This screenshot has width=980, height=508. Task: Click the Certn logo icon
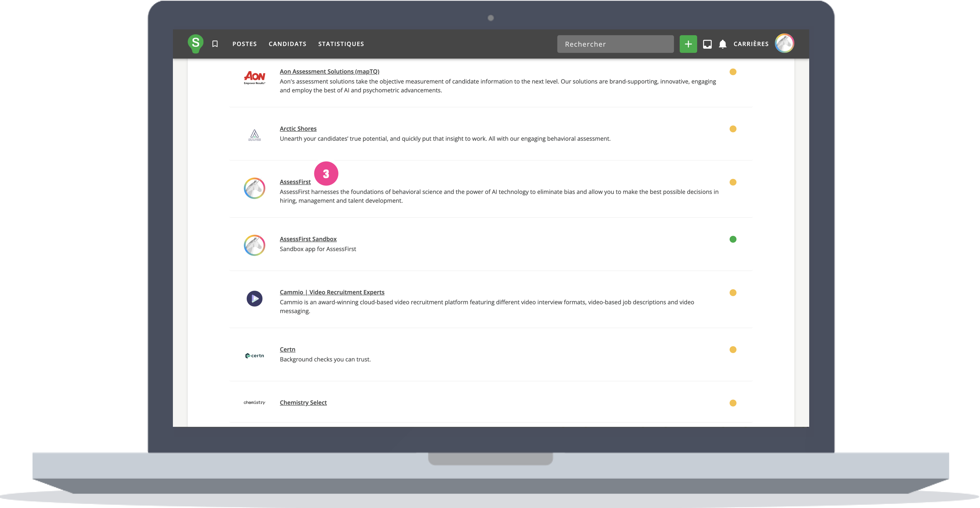[254, 355]
